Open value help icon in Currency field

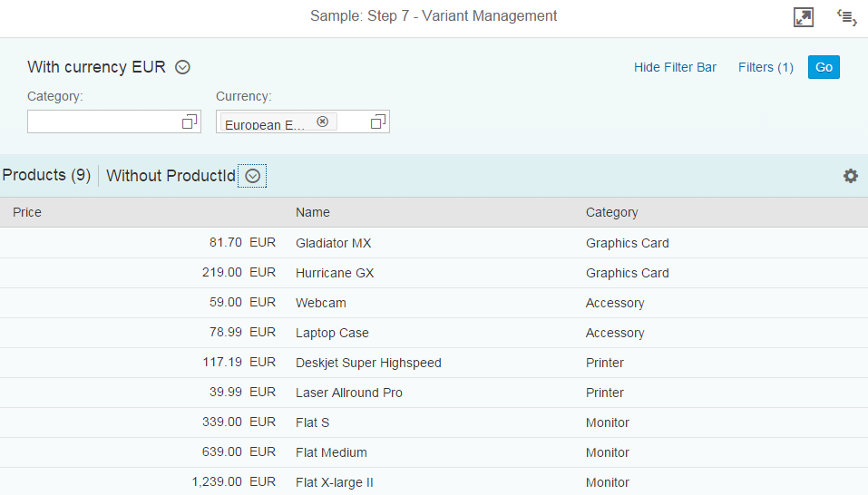(x=378, y=121)
